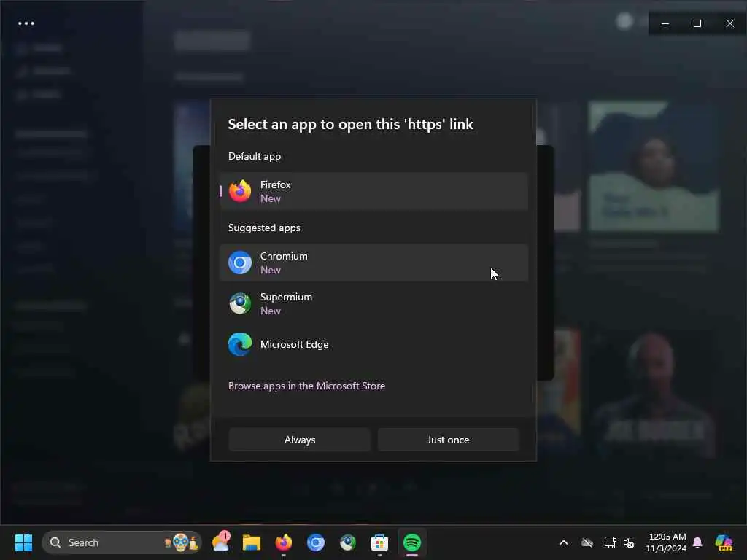Close the Spotify window
This screenshot has height=560, width=747.
[x=729, y=23]
